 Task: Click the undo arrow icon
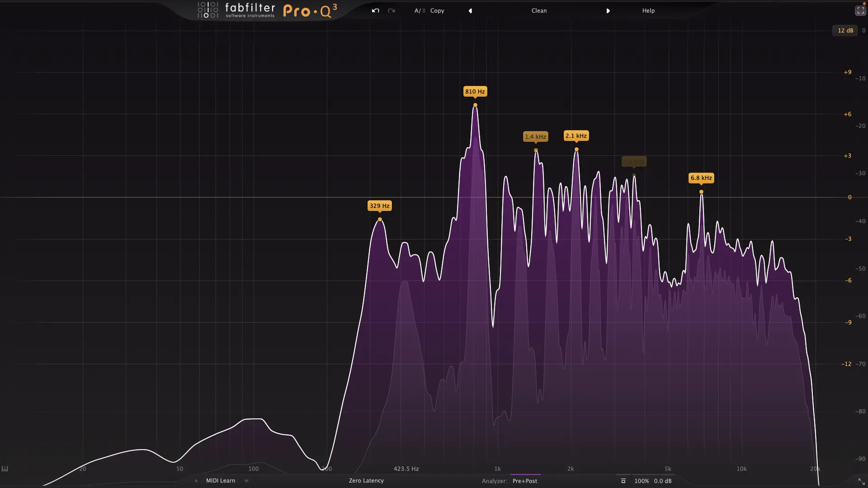[x=375, y=10]
